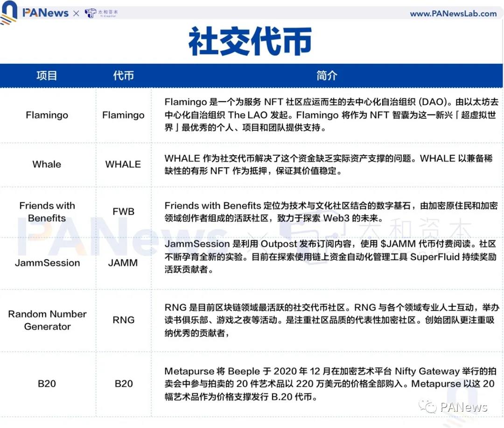Expand the Flamingo project row
This screenshot has width=504, height=428.
47,115
